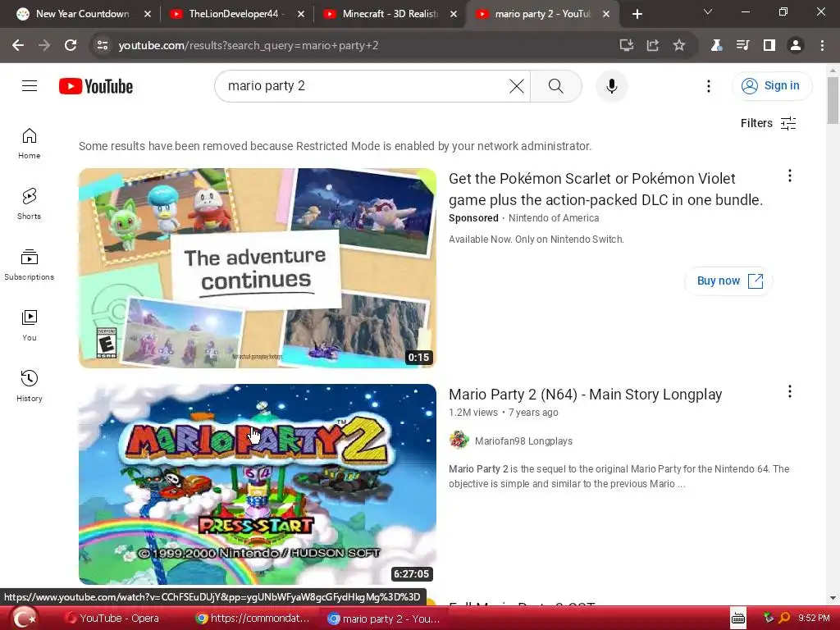The image size is (840, 630).
Task: Click the Buy now button
Action: point(729,281)
